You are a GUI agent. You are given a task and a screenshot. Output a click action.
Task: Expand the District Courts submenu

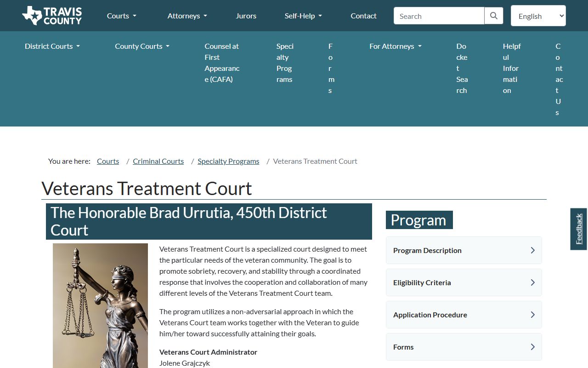tap(52, 46)
